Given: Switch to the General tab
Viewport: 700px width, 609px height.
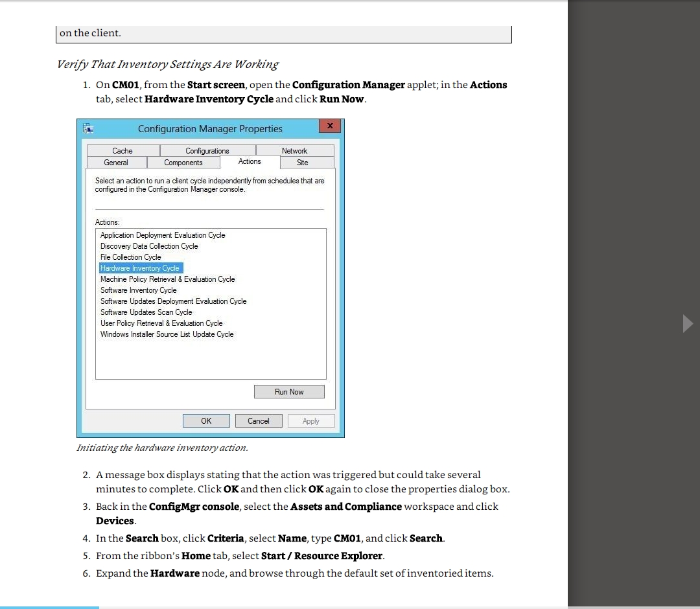Looking at the screenshot, I should click(x=116, y=163).
